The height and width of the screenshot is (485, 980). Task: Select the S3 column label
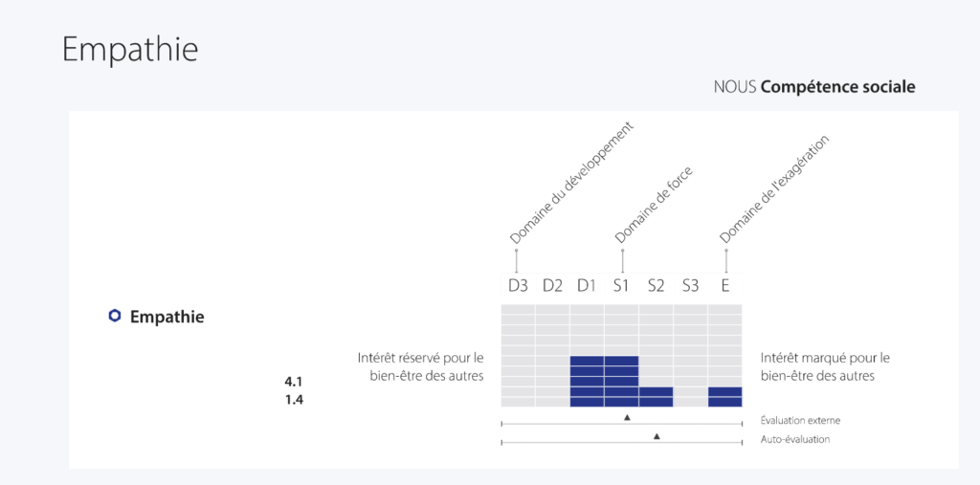690,285
